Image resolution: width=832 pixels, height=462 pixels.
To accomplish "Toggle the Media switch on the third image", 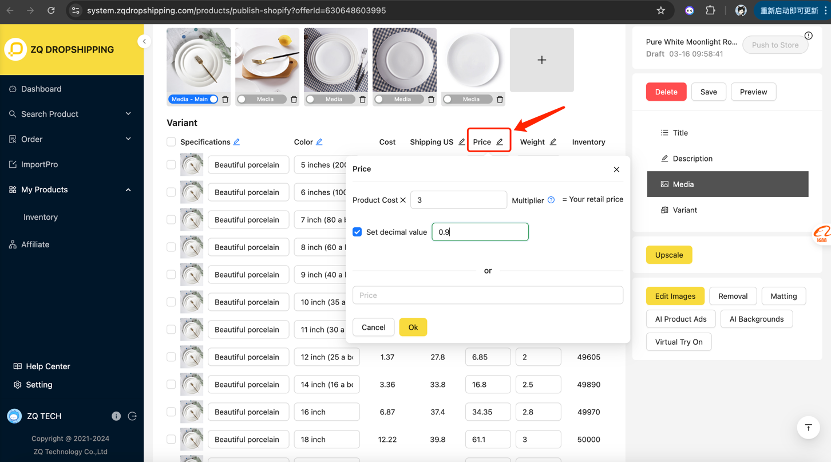I will tap(330, 99).
